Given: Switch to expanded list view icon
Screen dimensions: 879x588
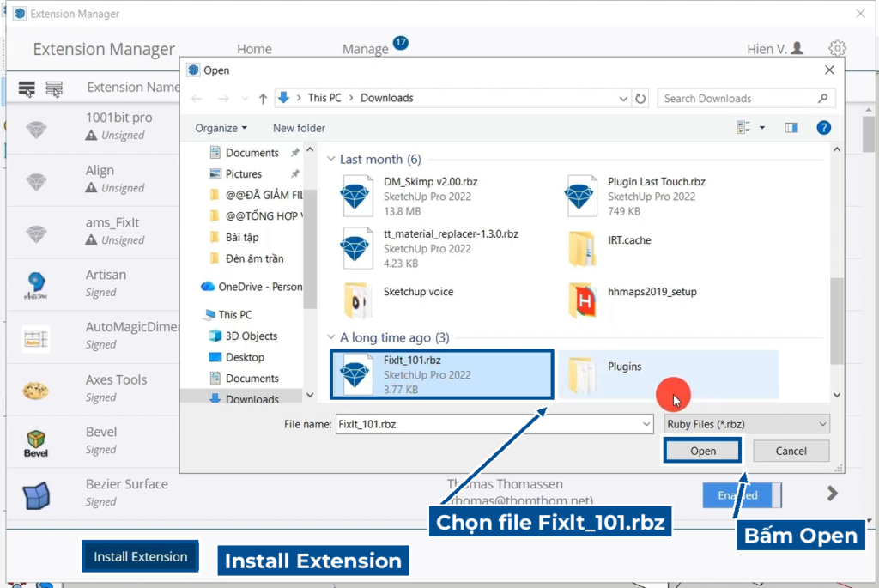Looking at the screenshot, I should (27, 88).
